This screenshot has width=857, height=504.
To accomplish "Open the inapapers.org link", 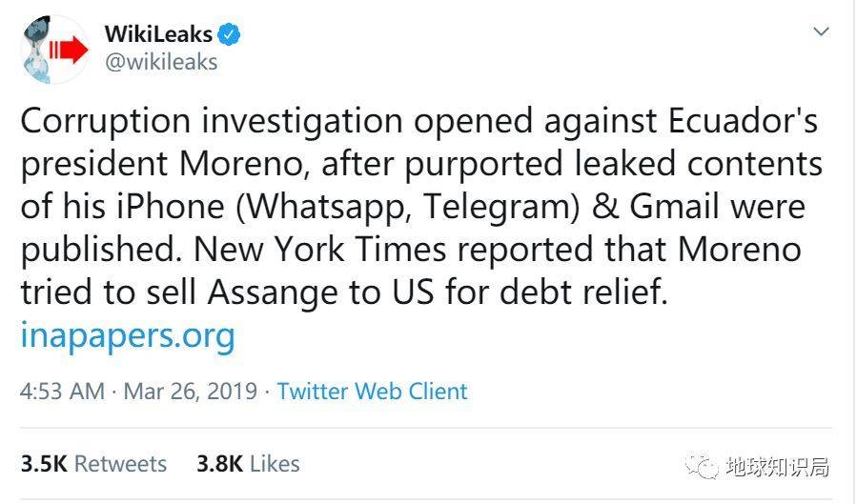I will (x=127, y=335).
